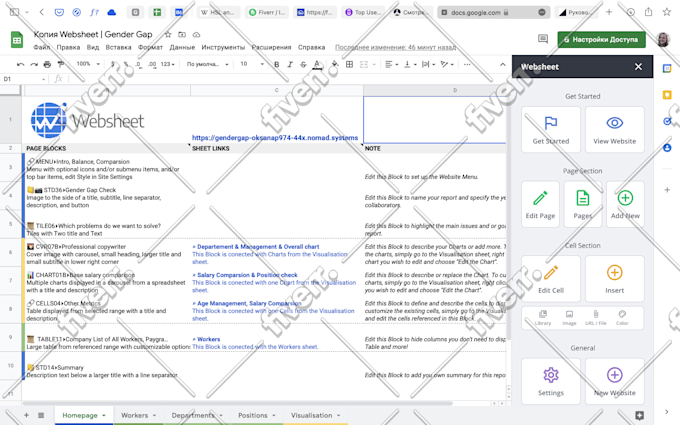The height and width of the screenshot is (425, 680).
Task: Open the font size 10 dropdown
Action: [x=252, y=64]
